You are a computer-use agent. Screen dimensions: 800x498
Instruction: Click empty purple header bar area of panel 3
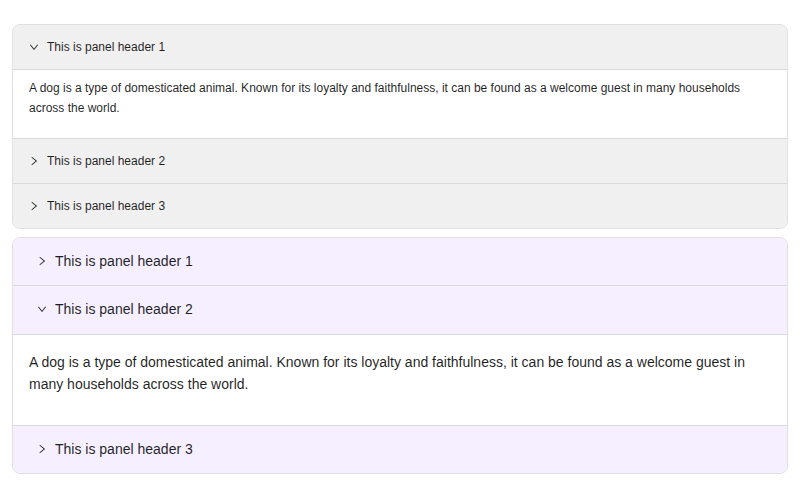click(x=490, y=450)
